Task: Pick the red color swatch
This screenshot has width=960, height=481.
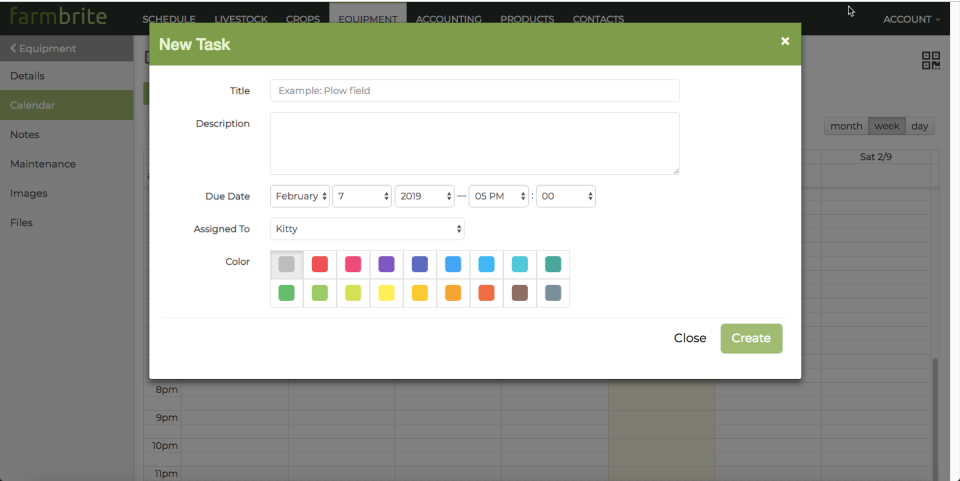Action: [320, 264]
